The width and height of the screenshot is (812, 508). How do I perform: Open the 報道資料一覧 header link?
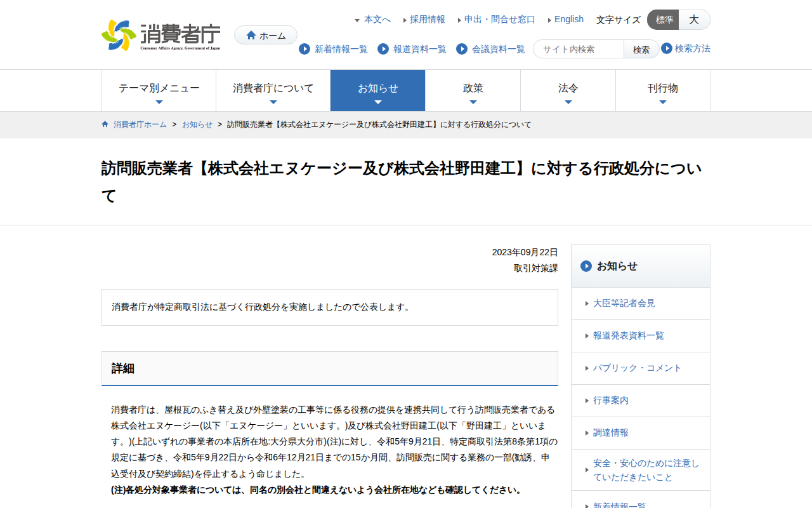(x=420, y=49)
